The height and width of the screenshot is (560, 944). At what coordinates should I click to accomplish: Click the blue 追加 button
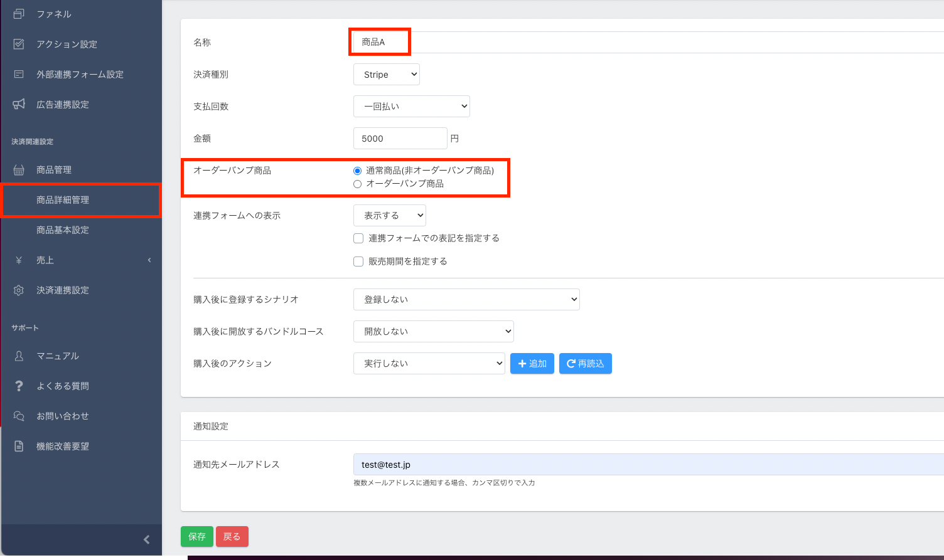click(532, 364)
